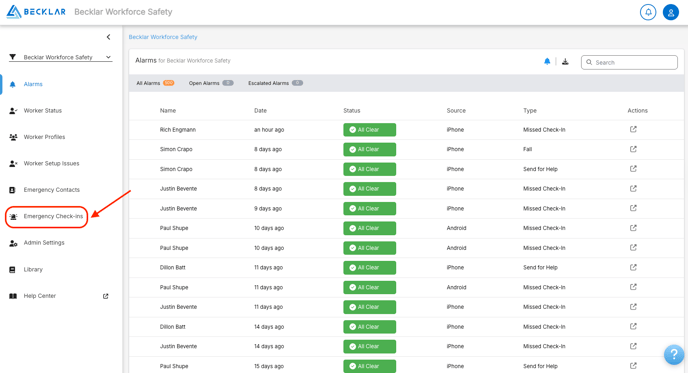Image resolution: width=688 pixels, height=373 pixels.
Task: Open Paul Shupe 15 days ago action icon
Action: [633, 366]
